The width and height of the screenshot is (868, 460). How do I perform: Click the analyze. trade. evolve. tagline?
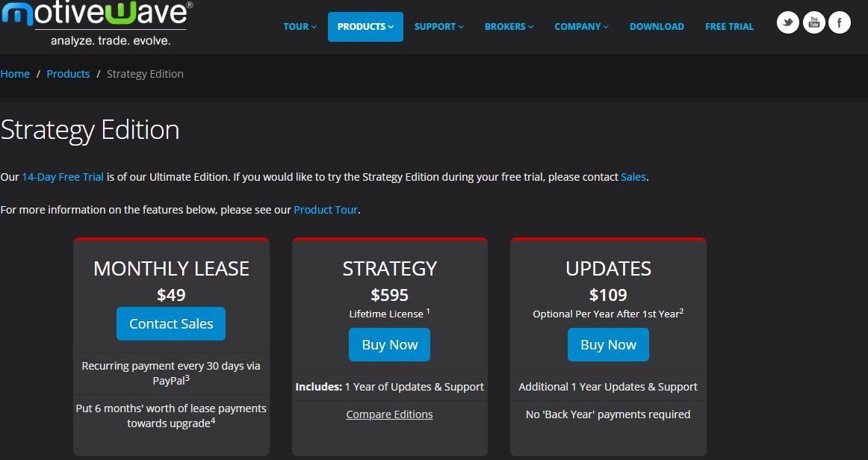click(x=111, y=41)
